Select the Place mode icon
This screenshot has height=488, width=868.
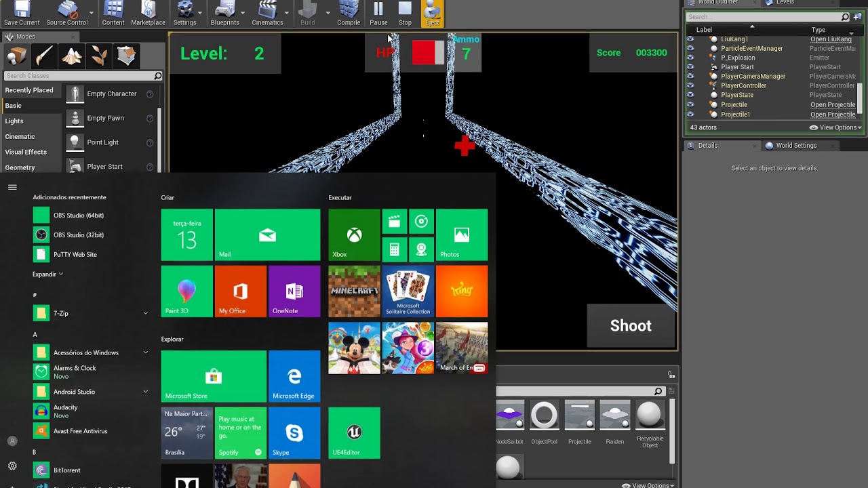[x=17, y=56]
